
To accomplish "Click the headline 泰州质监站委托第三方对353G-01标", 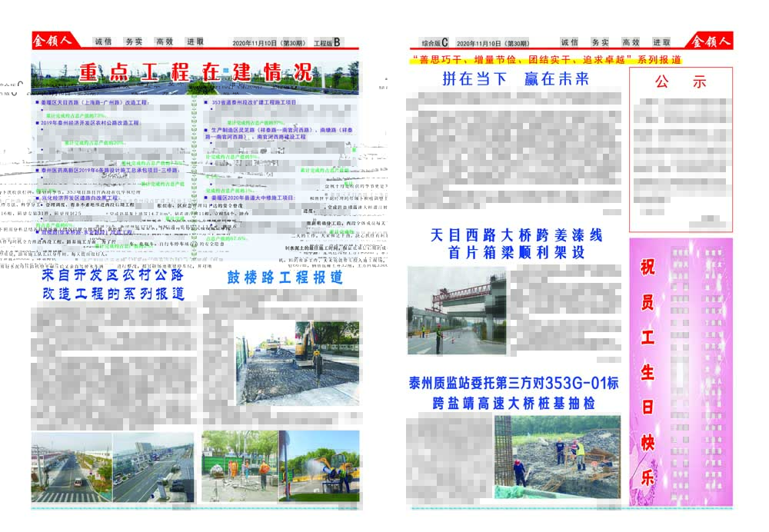I will coord(514,383).
